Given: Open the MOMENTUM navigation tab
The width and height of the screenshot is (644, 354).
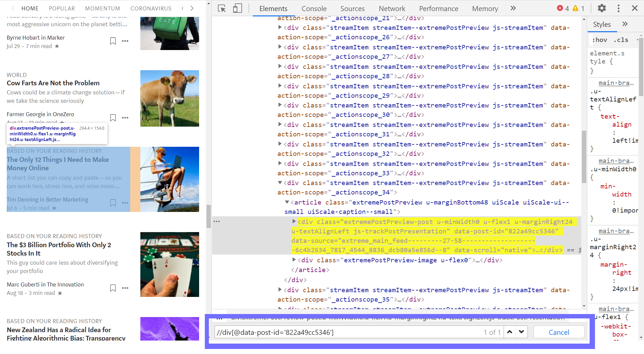Looking at the screenshot, I should [102, 8].
